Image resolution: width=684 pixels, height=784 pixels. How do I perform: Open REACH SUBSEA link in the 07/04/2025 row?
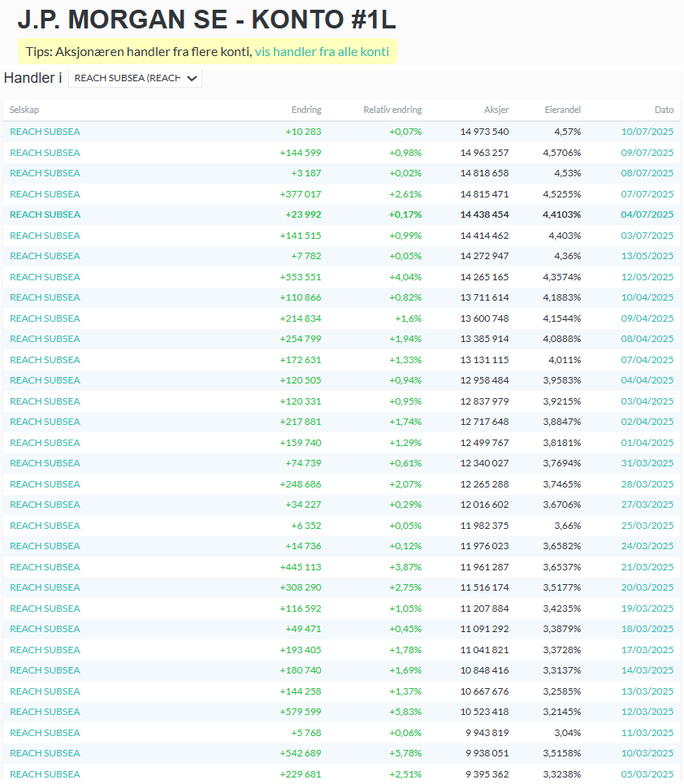coord(45,360)
